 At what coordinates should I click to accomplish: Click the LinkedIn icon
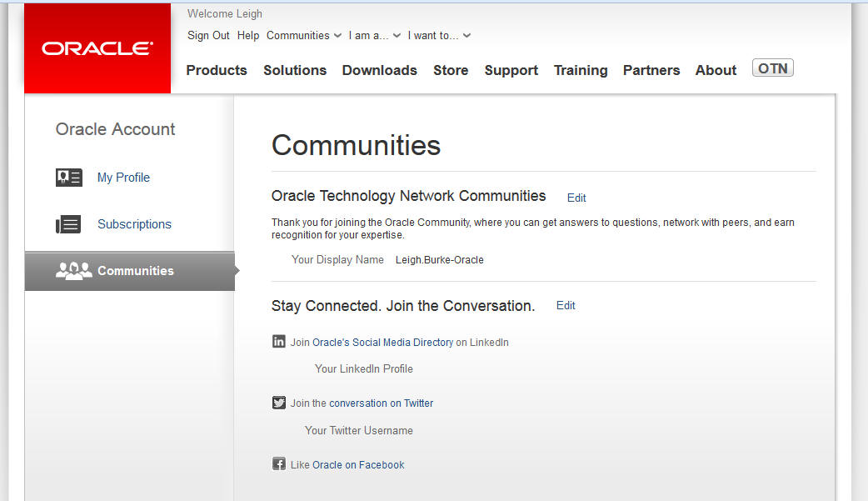(x=279, y=342)
